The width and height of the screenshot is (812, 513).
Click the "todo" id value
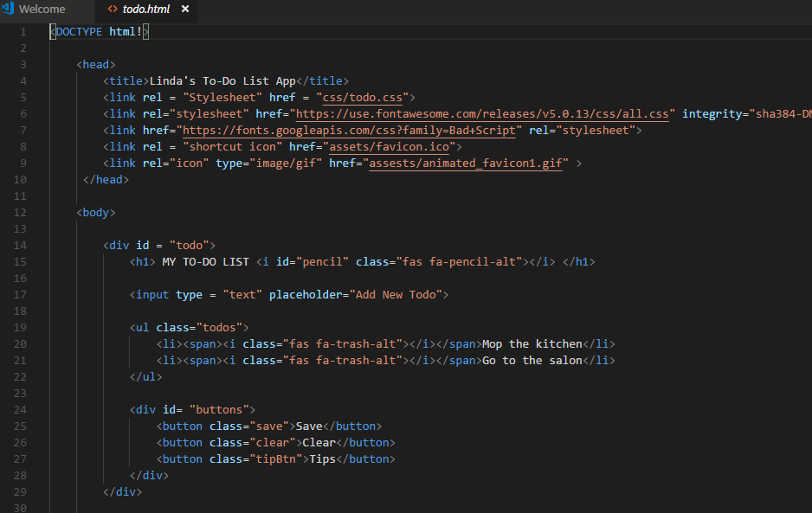pyautogui.click(x=189, y=246)
